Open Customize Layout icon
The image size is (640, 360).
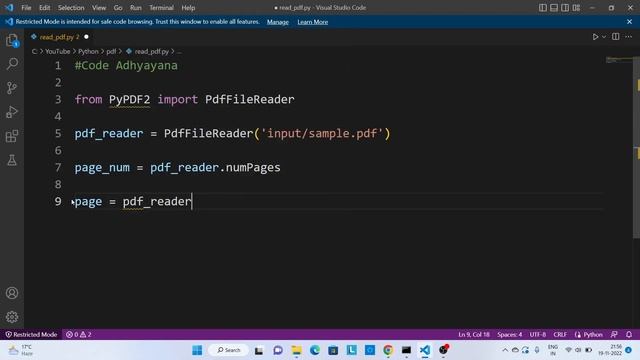pos(576,8)
